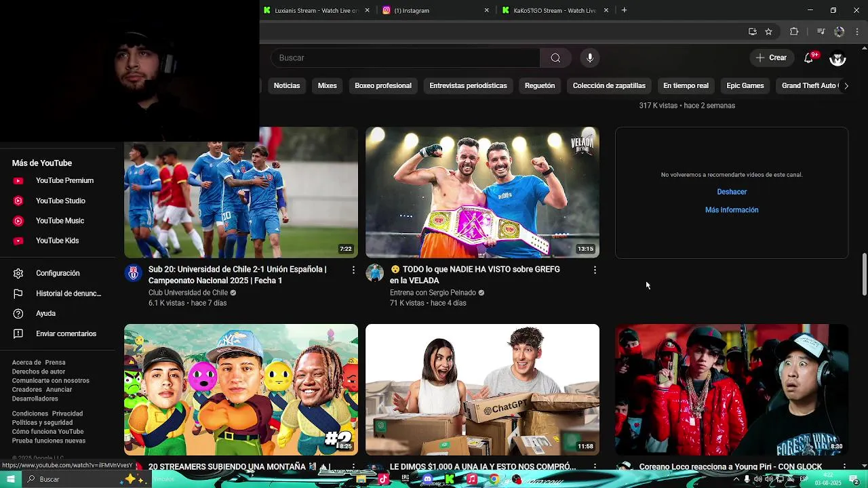Click Enviar comentarios
This screenshot has height=488, width=868.
(x=58, y=333)
